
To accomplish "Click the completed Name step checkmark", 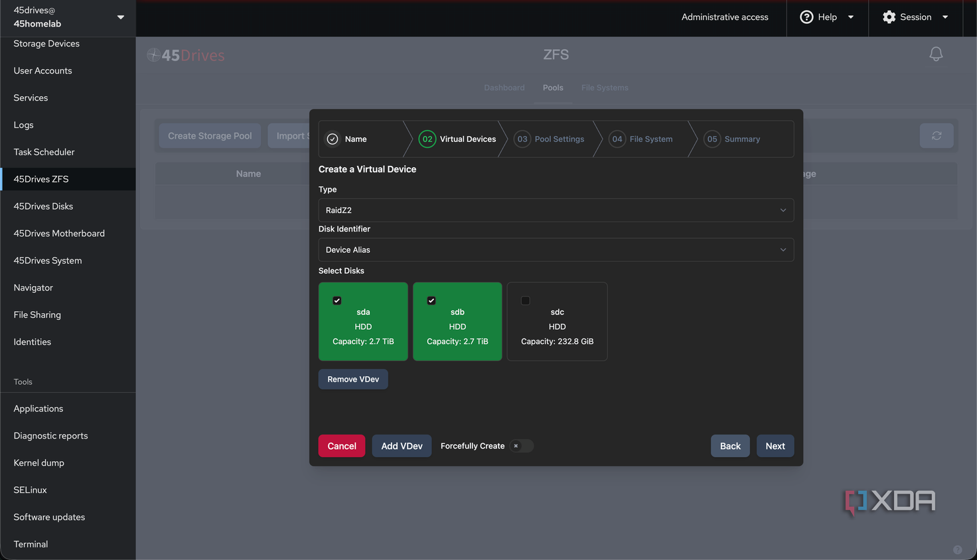I will 333,139.
